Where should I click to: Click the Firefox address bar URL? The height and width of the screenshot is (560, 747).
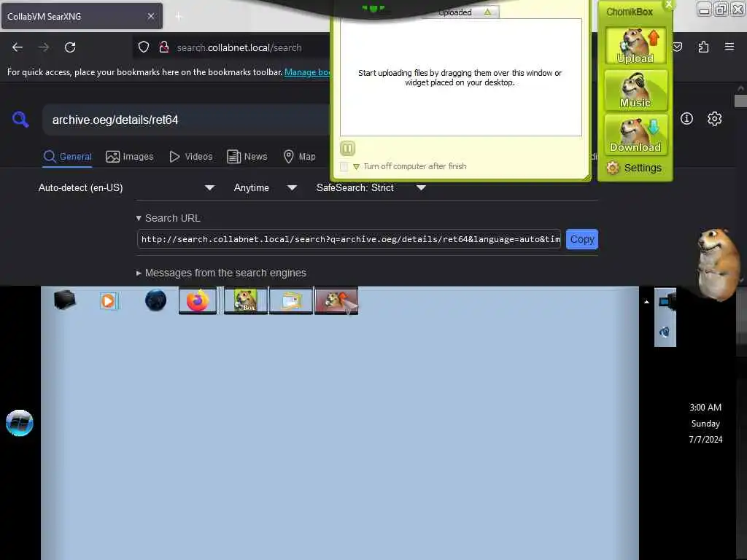click(239, 47)
